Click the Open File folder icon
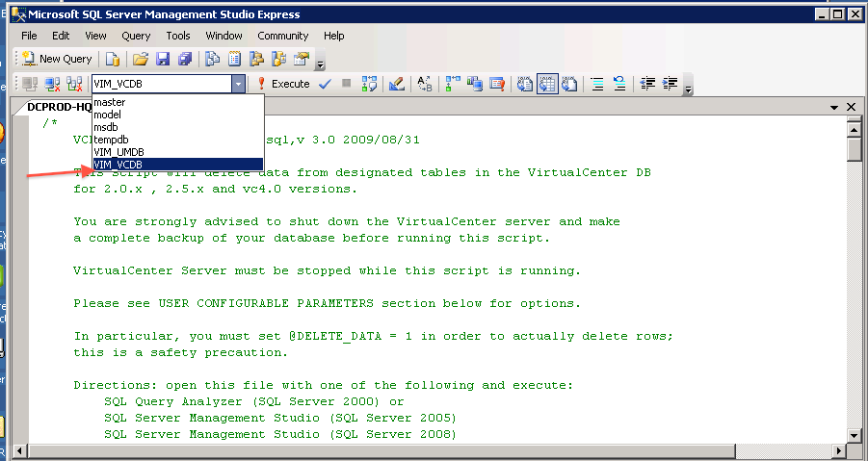 141,59
